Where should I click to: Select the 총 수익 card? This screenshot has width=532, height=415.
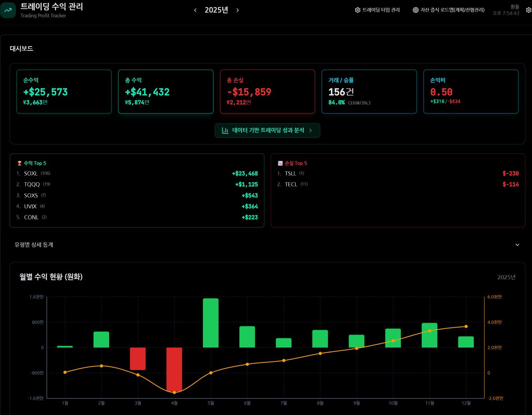tap(166, 91)
